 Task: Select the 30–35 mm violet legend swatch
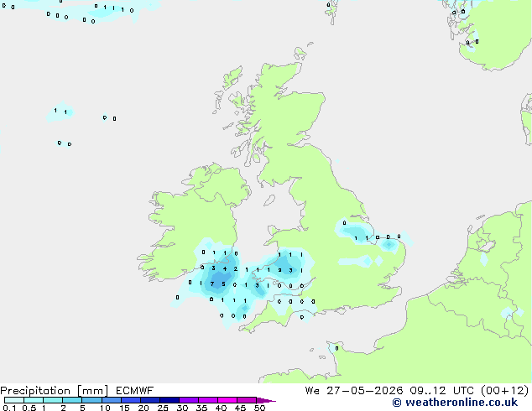pos(189,400)
